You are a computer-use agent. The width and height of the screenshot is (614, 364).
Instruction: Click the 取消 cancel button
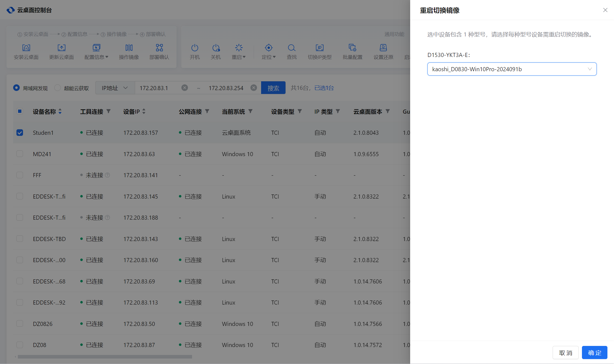[x=566, y=352]
